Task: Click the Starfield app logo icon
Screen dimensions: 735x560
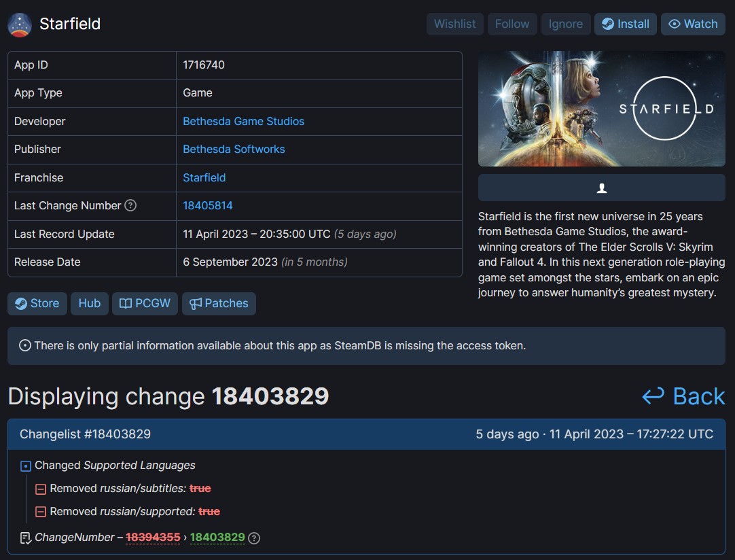Action: pyautogui.click(x=20, y=24)
